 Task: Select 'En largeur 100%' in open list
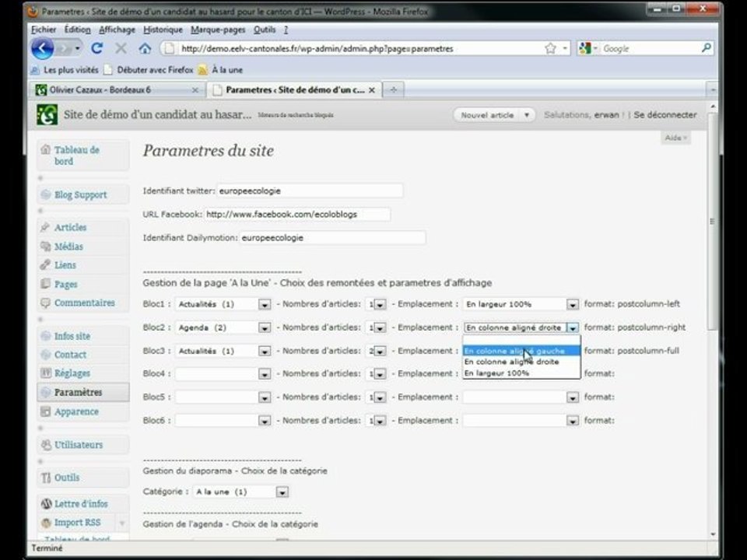click(x=521, y=373)
